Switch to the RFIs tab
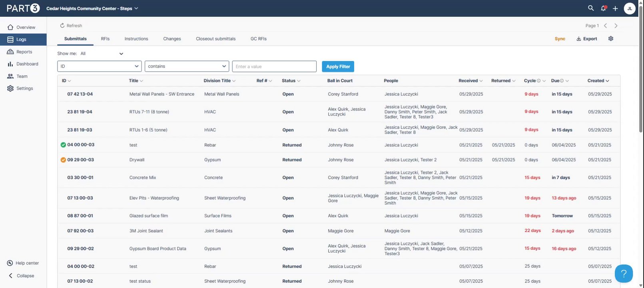 coord(105,39)
